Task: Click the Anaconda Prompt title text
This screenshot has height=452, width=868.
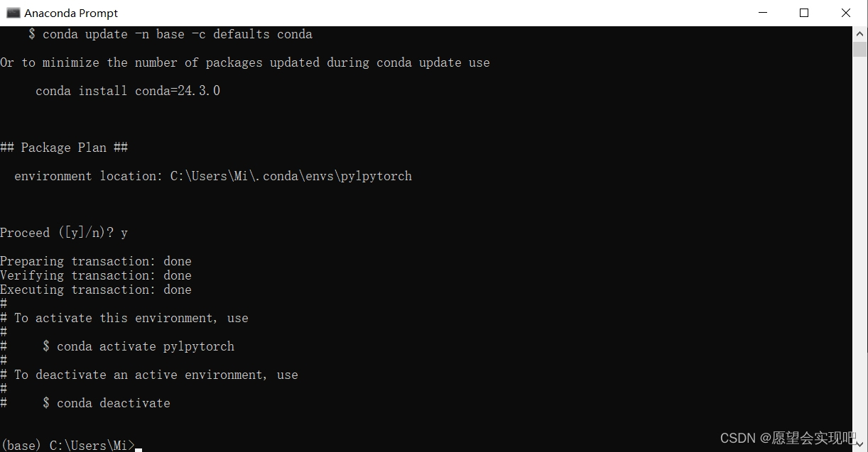Action: (x=71, y=12)
